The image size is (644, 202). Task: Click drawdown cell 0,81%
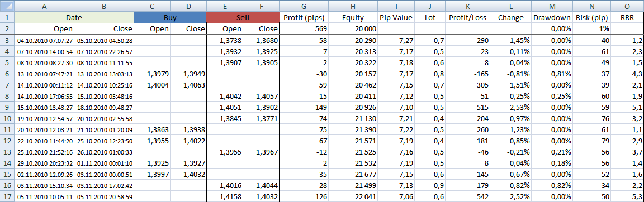tap(552, 74)
